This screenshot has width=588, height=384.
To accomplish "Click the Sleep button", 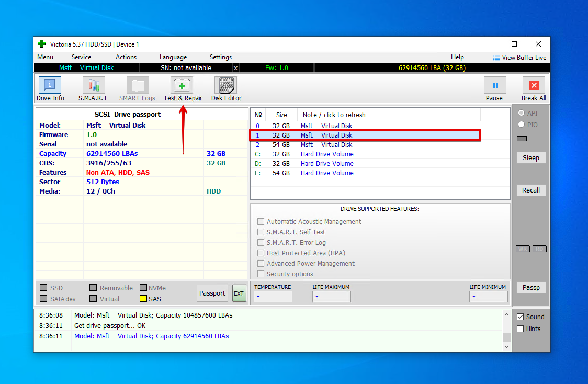I will tap(531, 158).
